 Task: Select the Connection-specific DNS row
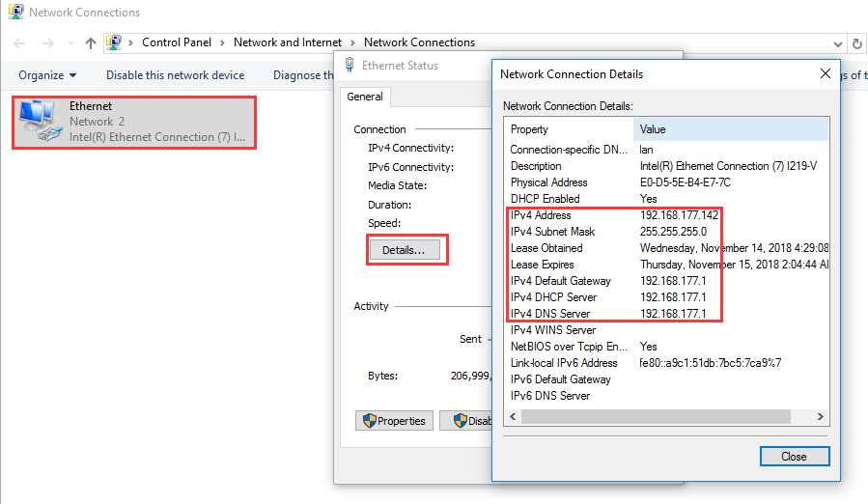(666, 150)
